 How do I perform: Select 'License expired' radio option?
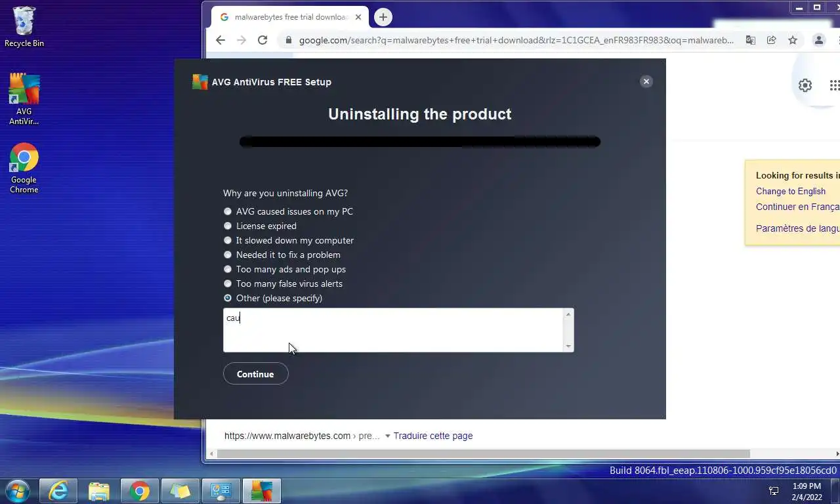228,226
